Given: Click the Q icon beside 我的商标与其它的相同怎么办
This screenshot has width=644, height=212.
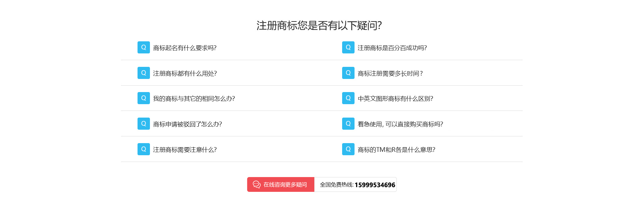Looking at the screenshot, I should pyautogui.click(x=144, y=98).
